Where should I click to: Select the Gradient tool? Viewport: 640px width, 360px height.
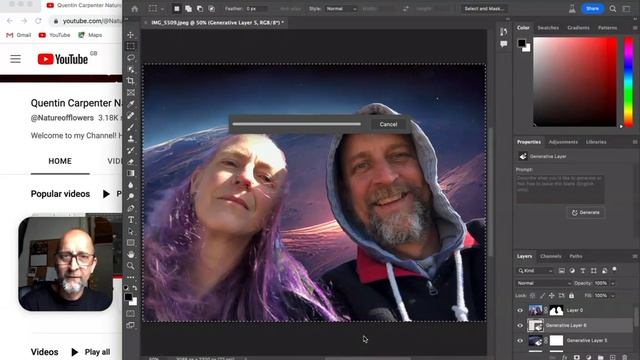131,173
